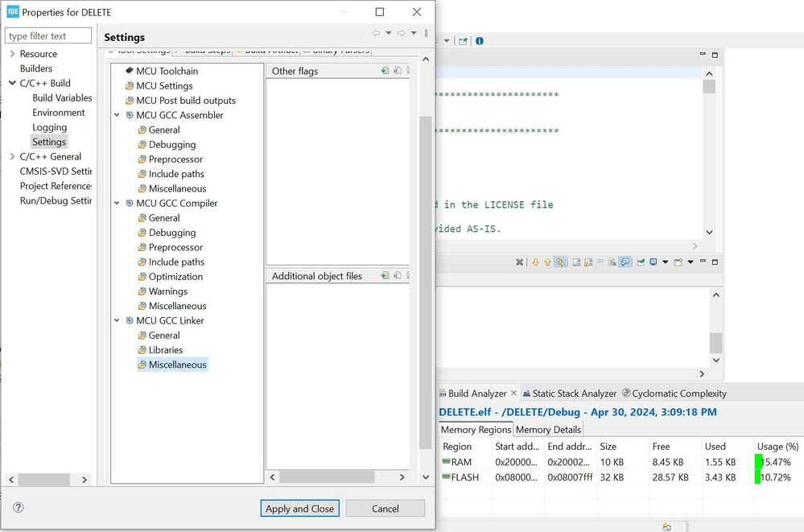This screenshot has height=532, width=804.
Task: Close the Build Analyzer tab
Action: 513,393
